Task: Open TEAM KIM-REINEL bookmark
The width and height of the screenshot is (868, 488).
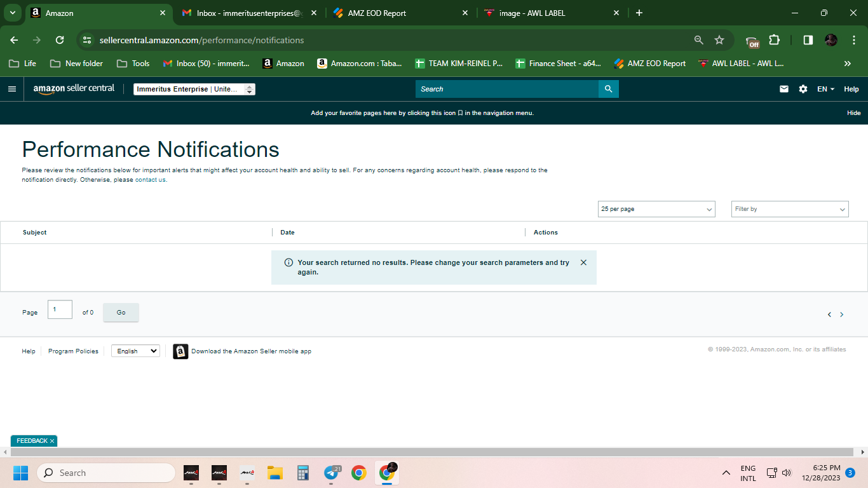Action: click(x=458, y=64)
